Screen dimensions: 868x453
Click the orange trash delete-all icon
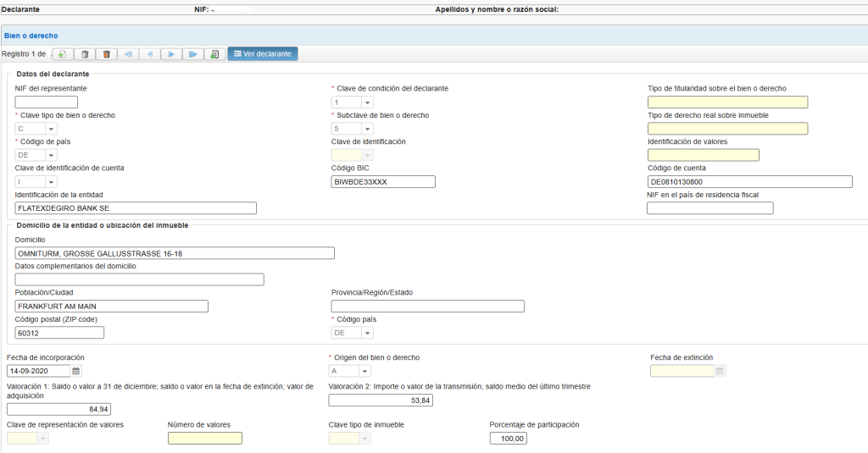tap(106, 54)
